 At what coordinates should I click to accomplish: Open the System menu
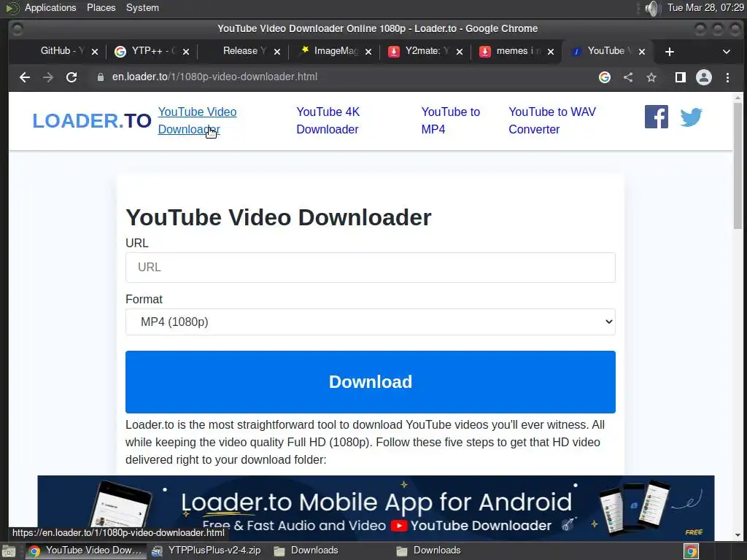click(142, 7)
